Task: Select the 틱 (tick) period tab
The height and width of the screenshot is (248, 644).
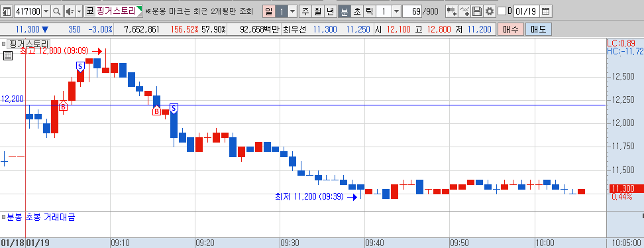Action: [369, 11]
